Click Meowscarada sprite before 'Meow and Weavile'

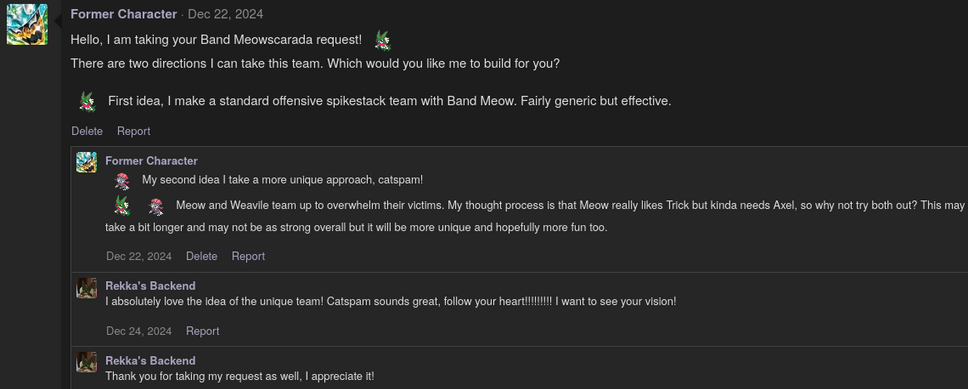click(122, 205)
